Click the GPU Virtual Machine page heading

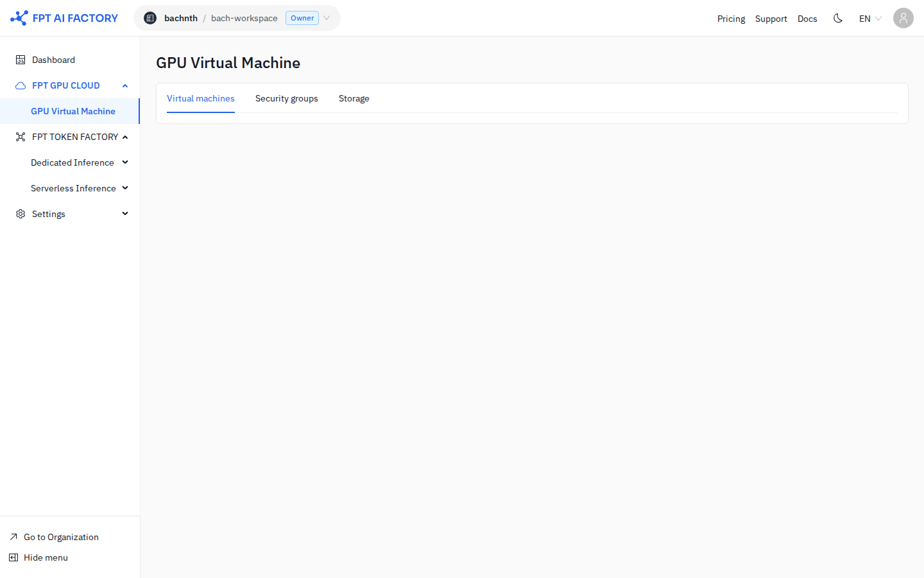[x=228, y=62]
